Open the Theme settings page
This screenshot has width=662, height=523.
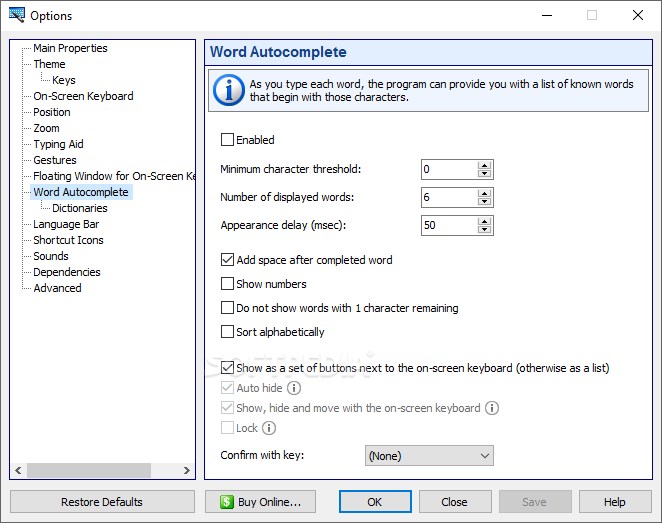(49, 64)
